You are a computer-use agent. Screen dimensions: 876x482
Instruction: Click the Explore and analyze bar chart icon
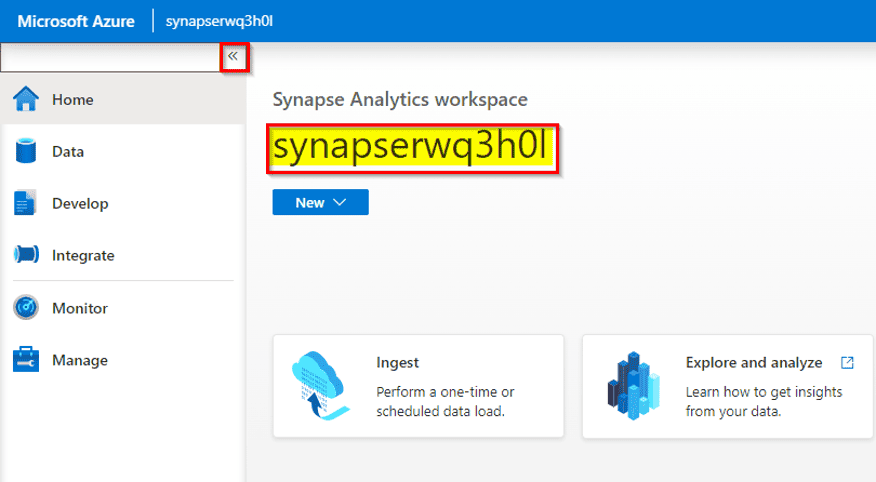click(632, 386)
